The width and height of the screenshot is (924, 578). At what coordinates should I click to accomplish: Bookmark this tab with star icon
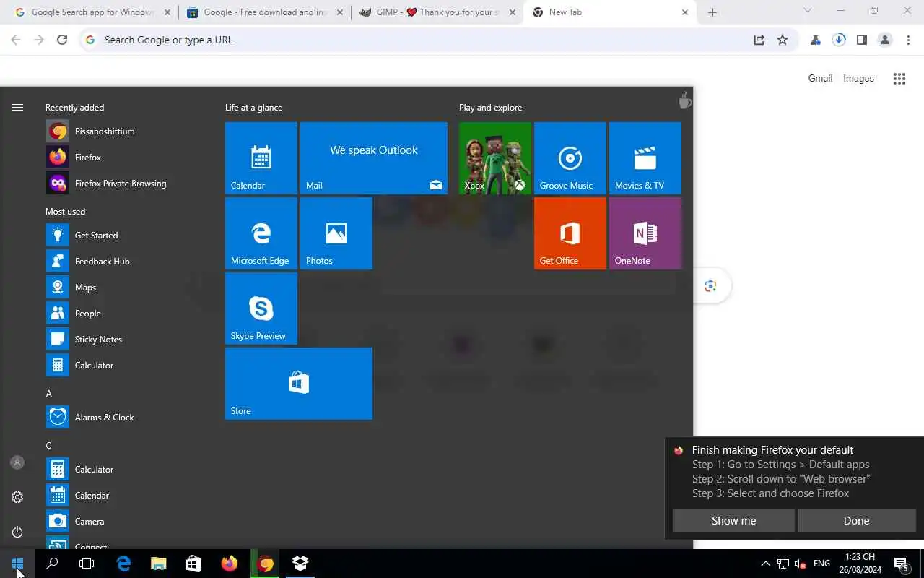point(783,40)
